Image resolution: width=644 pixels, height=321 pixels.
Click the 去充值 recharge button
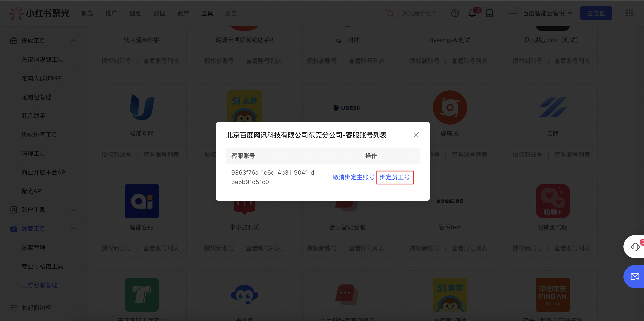(x=596, y=13)
